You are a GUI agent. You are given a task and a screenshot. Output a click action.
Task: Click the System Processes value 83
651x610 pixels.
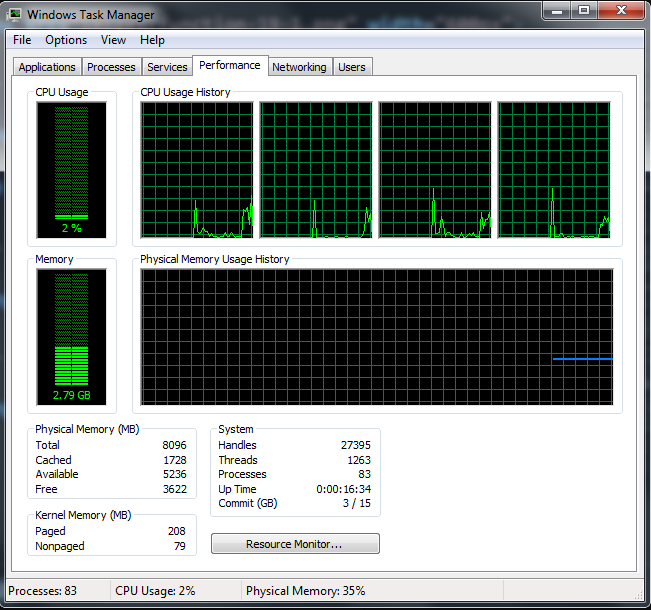pyautogui.click(x=365, y=474)
